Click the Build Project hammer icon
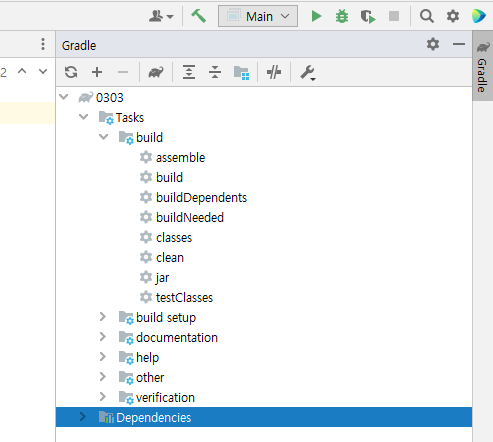Image resolution: width=493 pixels, height=442 pixels. point(199,16)
